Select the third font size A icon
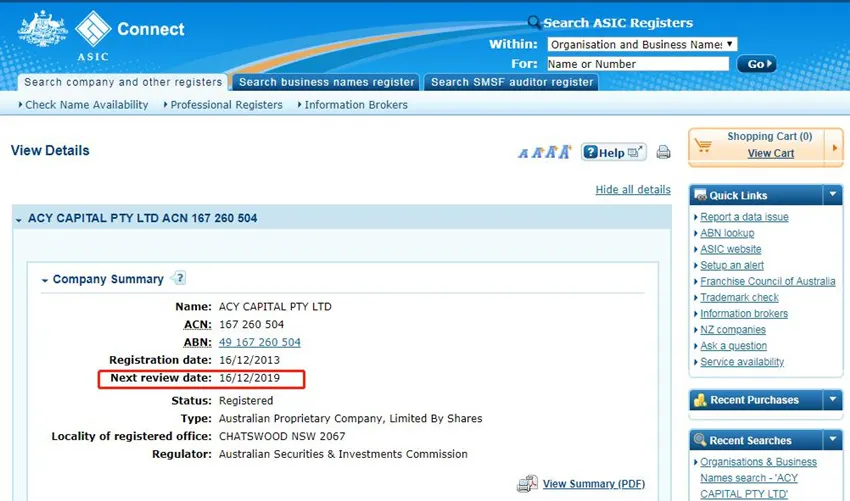The image size is (850, 501). coord(551,152)
